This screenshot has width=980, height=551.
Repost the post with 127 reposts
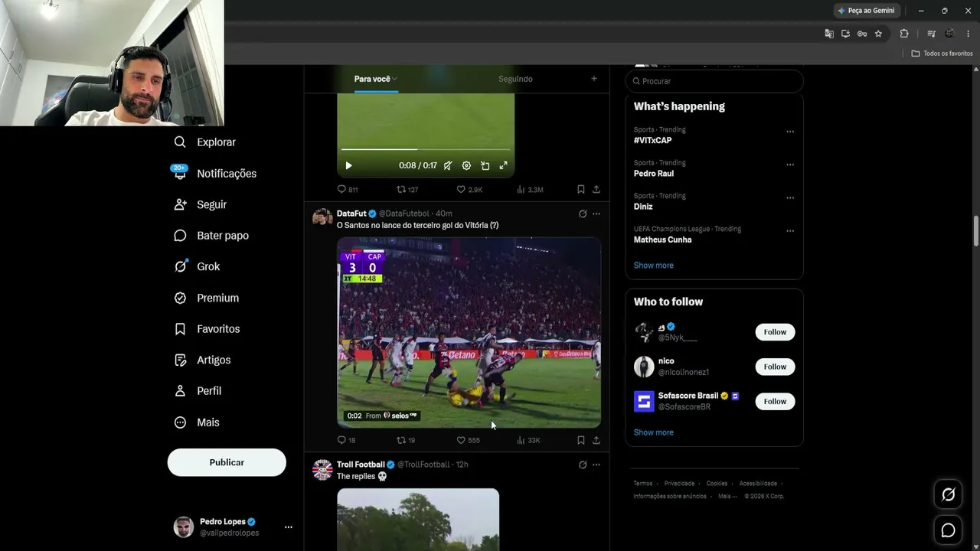coord(407,190)
